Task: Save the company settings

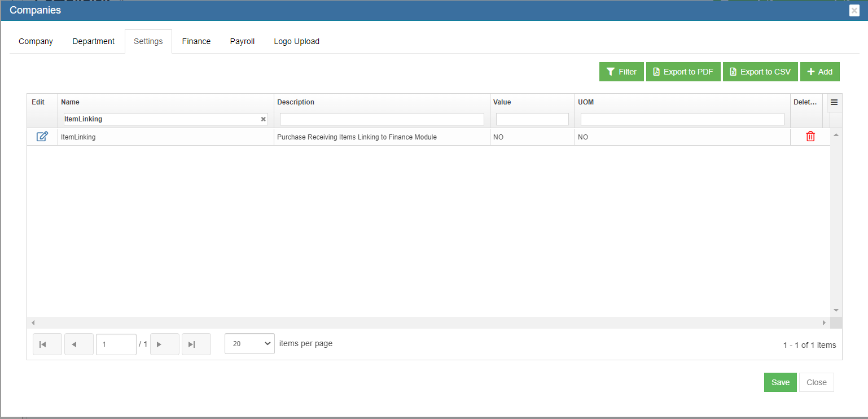Action: point(780,382)
